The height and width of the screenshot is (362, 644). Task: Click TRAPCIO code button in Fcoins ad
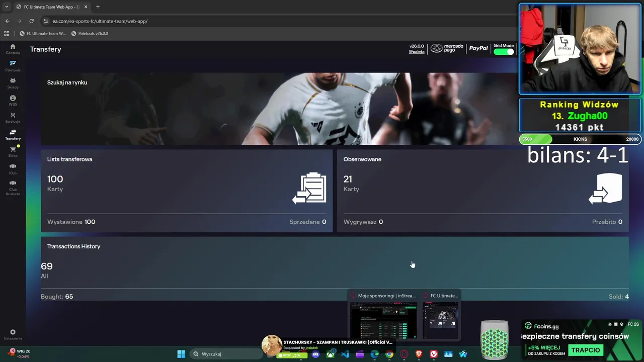click(586, 350)
